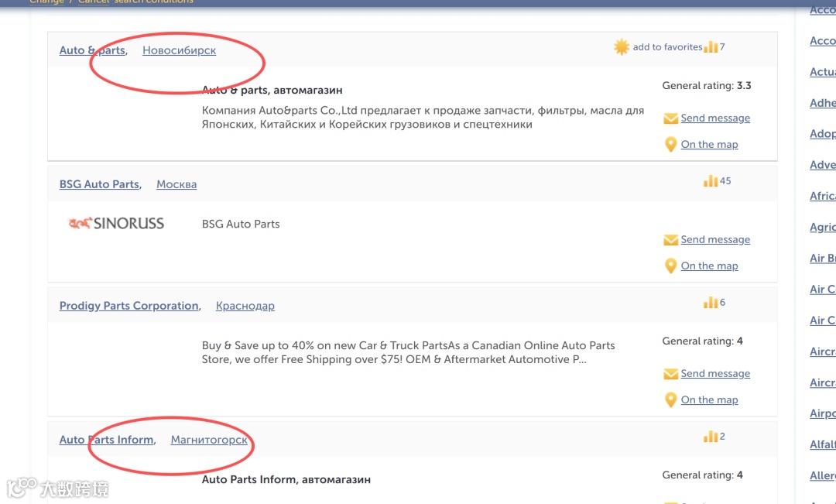The image size is (836, 504).
Task: Open the Магнитогорск city link
Action: tap(209, 440)
